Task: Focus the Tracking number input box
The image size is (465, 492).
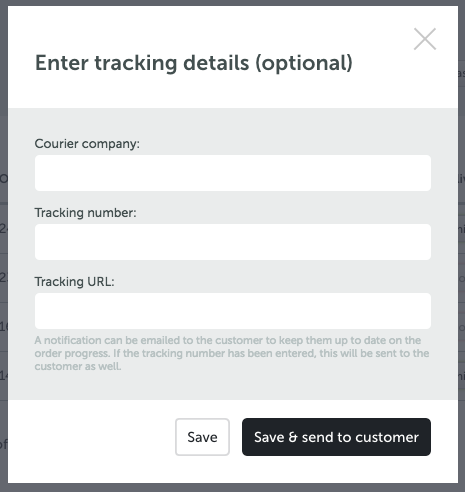Action: [233, 242]
